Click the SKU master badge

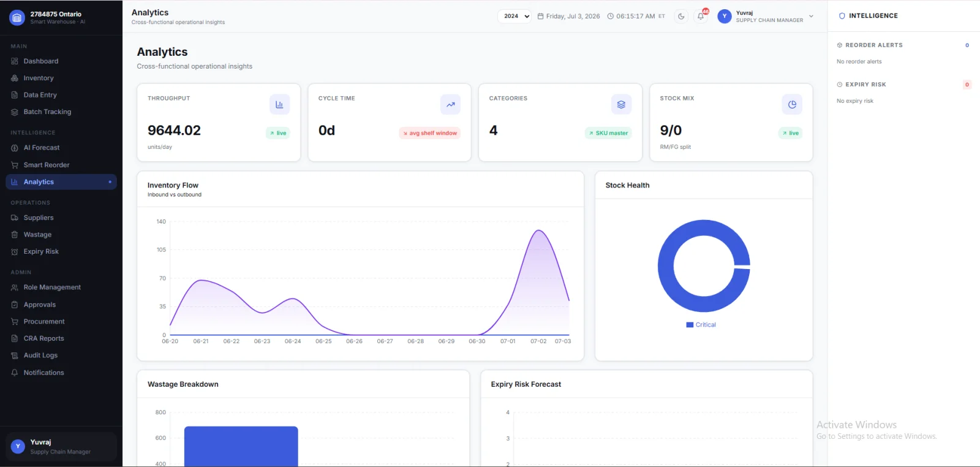(608, 133)
